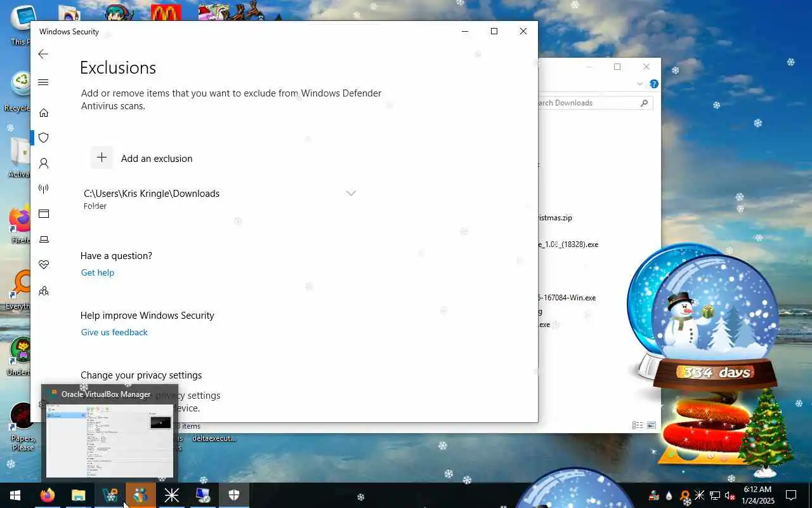Viewport: 812px width, 508px height.
Task: Select the Everything search desktop icon
Action: [19, 291]
